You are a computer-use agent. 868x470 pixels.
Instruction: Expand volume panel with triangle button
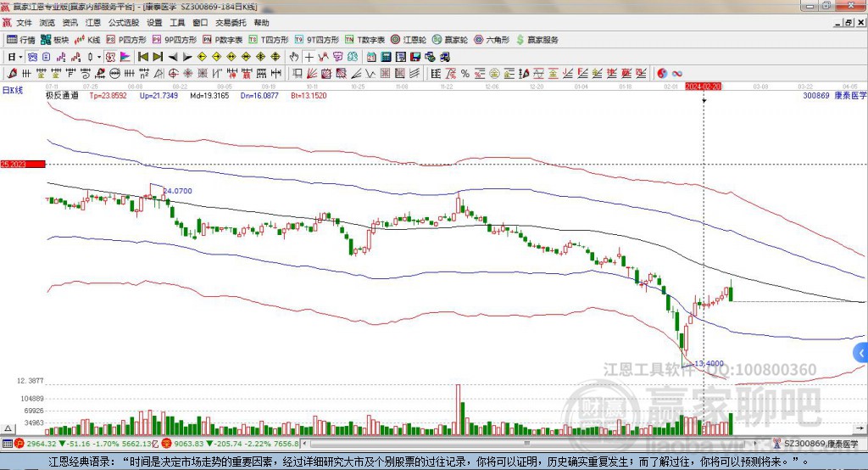pos(8,428)
